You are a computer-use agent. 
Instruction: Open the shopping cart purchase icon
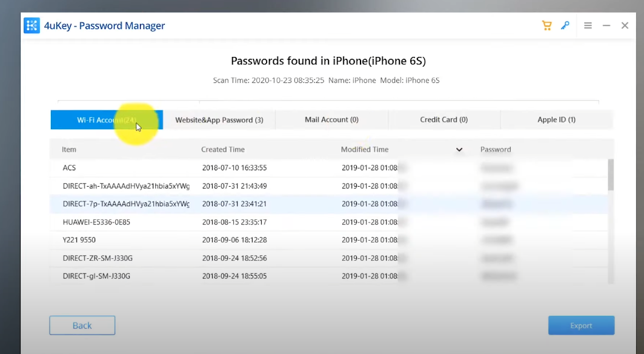pyautogui.click(x=546, y=25)
